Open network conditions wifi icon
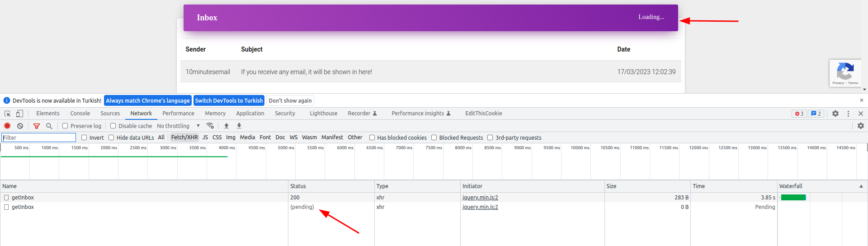Viewport: 868px width, 246px height. [210, 126]
